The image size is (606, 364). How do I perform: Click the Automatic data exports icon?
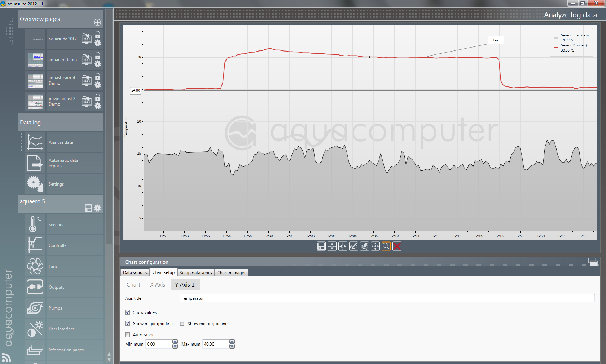pyautogui.click(x=35, y=163)
